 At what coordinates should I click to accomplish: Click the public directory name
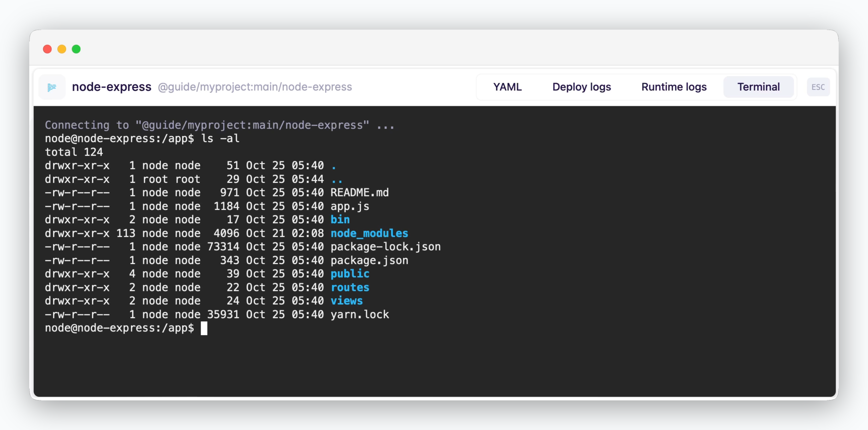(x=350, y=274)
